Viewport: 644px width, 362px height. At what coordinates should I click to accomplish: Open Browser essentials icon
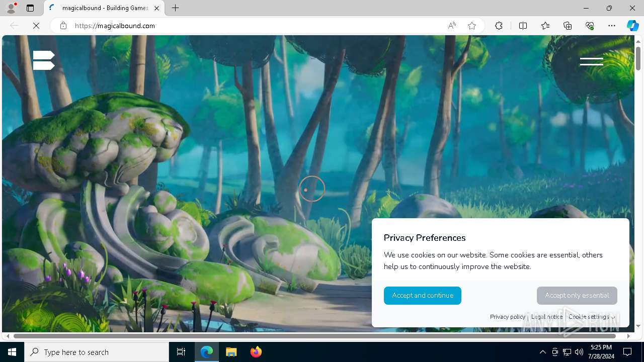tap(590, 26)
